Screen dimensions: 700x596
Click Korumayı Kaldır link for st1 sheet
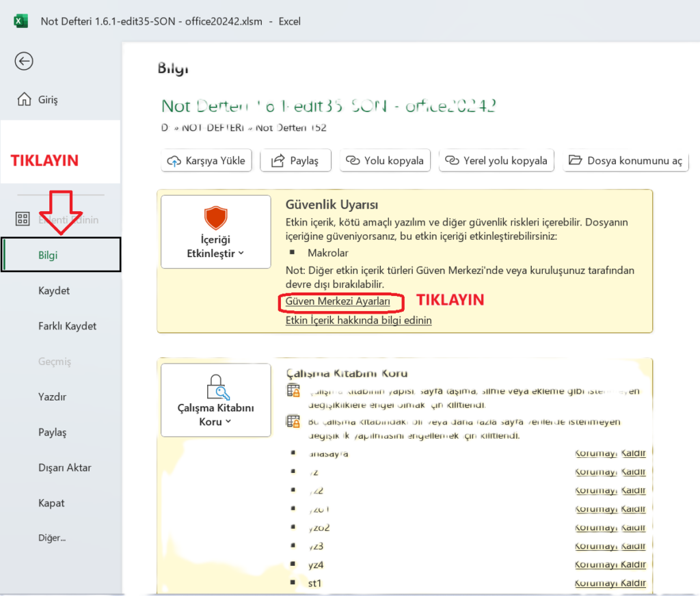610,583
